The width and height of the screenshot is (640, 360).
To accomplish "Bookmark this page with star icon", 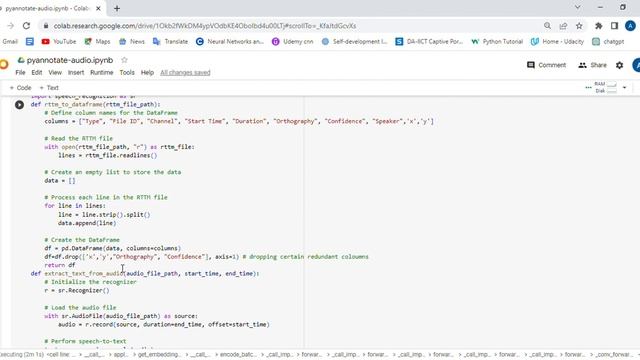I will (x=579, y=26).
